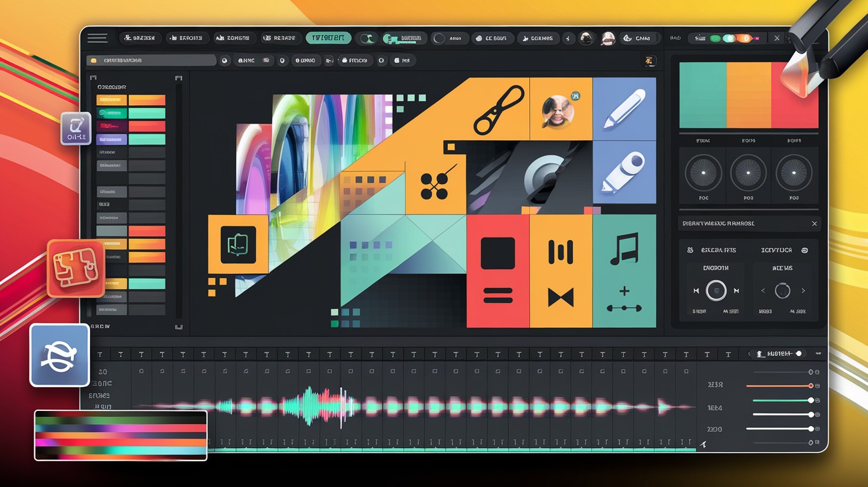The width and height of the screenshot is (868, 487).
Task: Click the left round knob under the swatches
Action: point(703,173)
